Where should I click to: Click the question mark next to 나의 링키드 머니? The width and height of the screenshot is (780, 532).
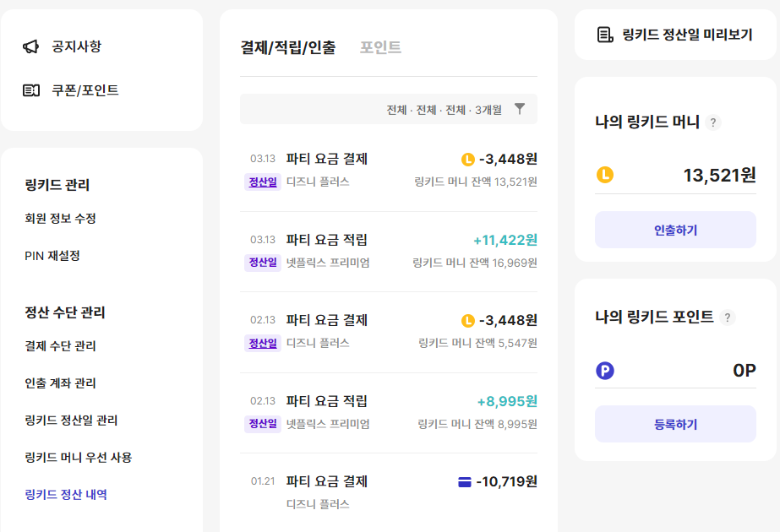pos(713,122)
